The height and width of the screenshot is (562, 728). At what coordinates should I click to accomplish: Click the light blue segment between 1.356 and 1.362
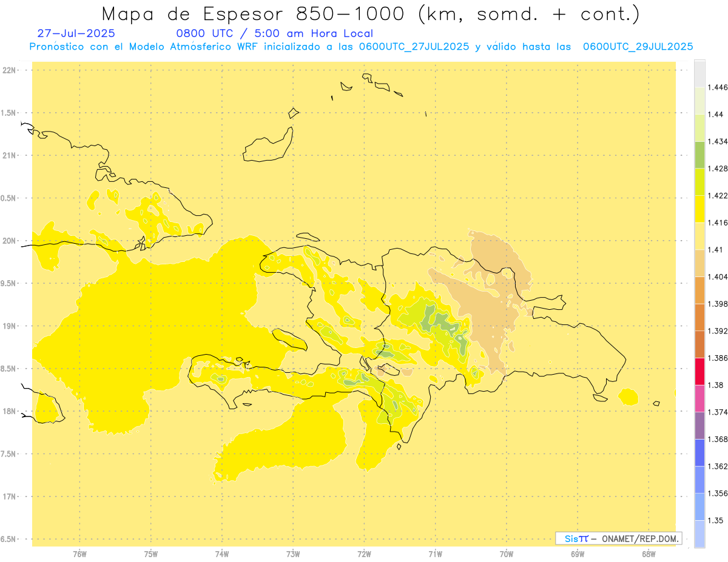click(x=699, y=480)
